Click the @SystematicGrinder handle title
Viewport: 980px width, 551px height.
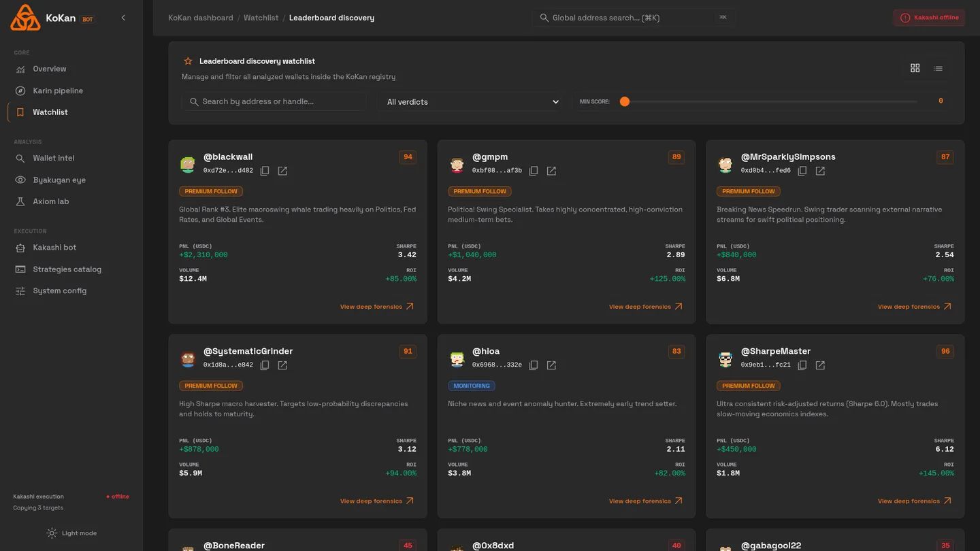coord(248,351)
